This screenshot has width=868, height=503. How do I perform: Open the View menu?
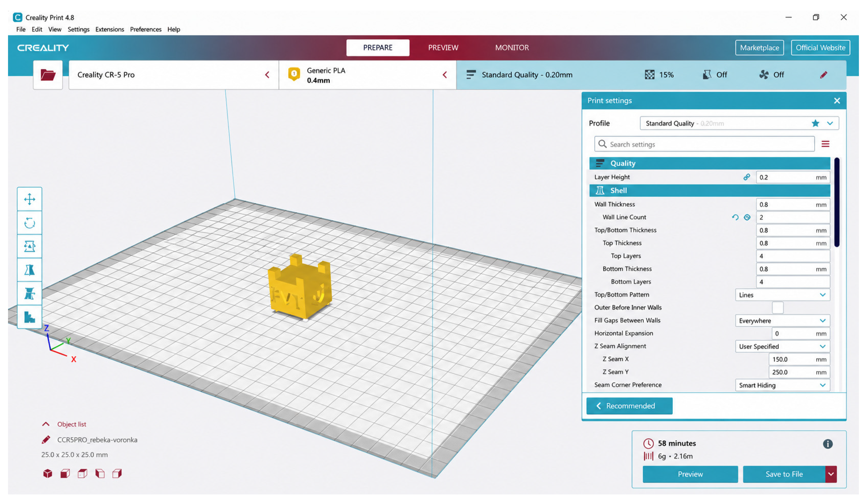(x=55, y=29)
